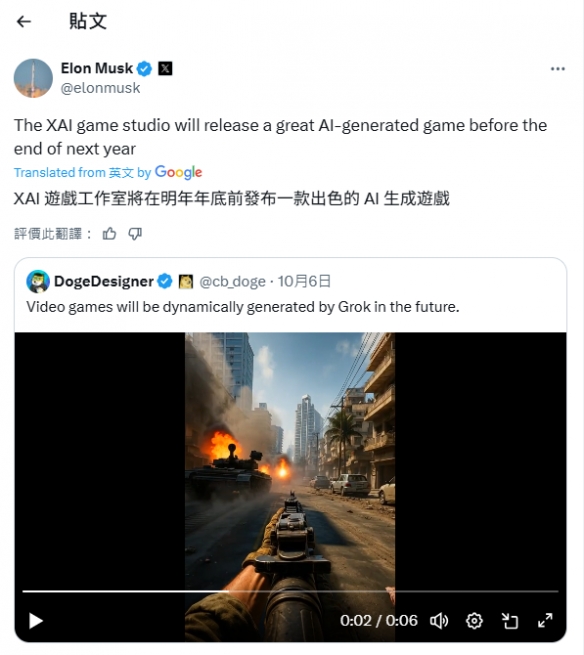Go back using the left arrow
This screenshot has width=584, height=655.
tap(24, 21)
